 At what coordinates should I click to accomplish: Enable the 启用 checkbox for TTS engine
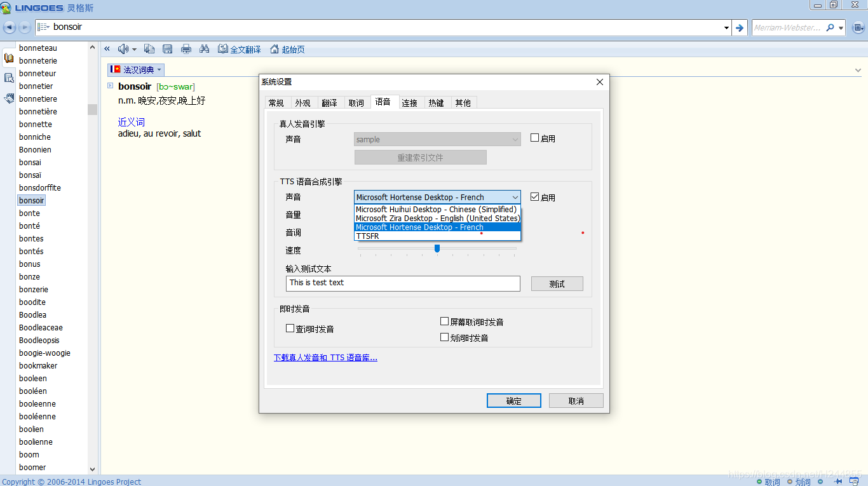(x=536, y=197)
